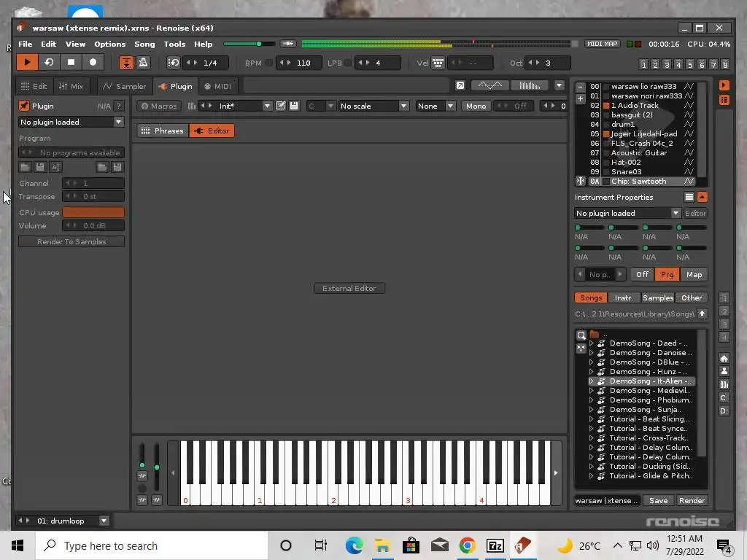Click the disk browser search magnifier icon
747x560 pixels.
[x=581, y=335]
